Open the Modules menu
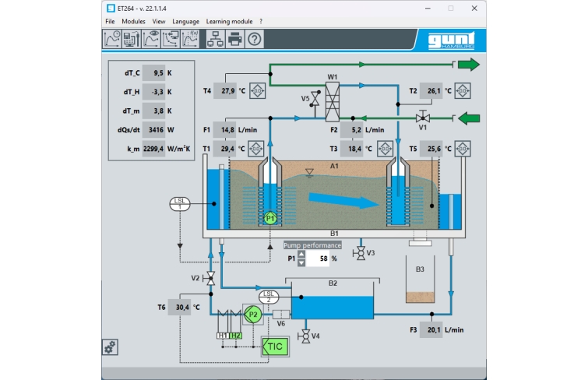The image size is (588, 380). [134, 21]
